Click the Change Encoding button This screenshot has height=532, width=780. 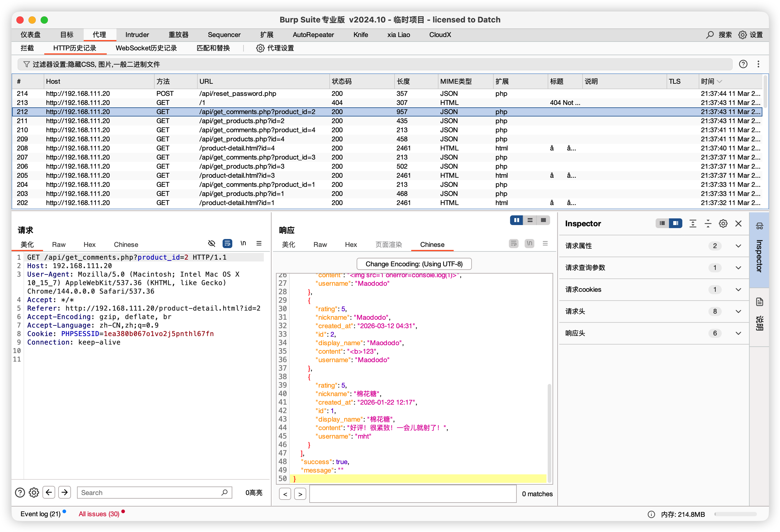(x=414, y=264)
